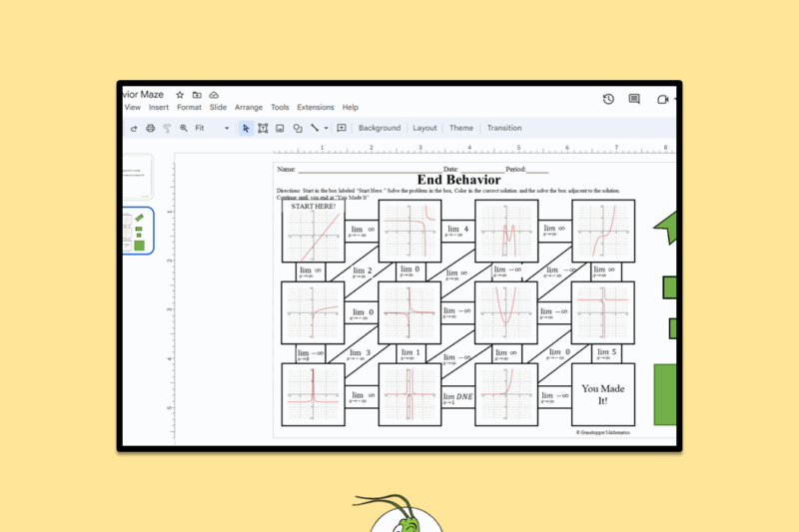
Task: Check cloud save status icon
Action: click(214, 95)
